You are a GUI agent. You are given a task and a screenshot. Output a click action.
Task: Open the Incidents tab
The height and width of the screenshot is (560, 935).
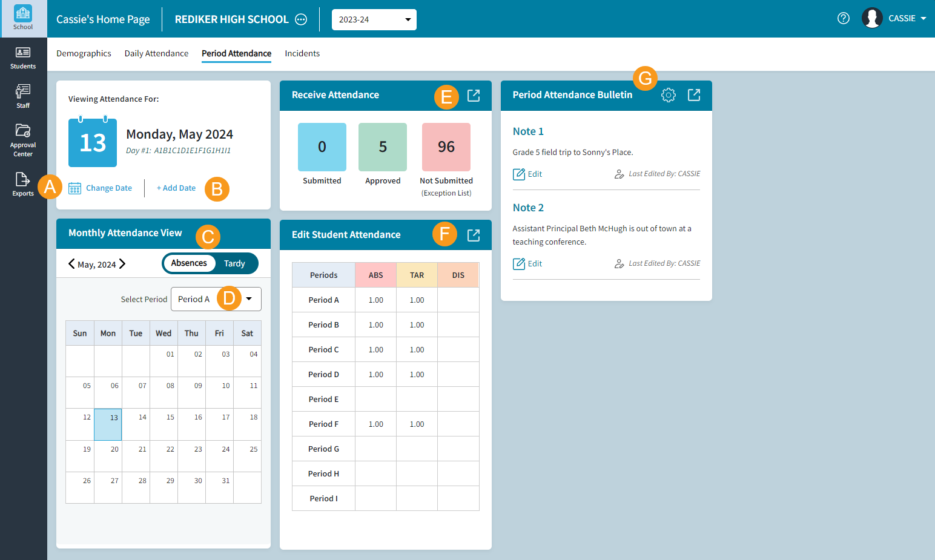pyautogui.click(x=302, y=53)
